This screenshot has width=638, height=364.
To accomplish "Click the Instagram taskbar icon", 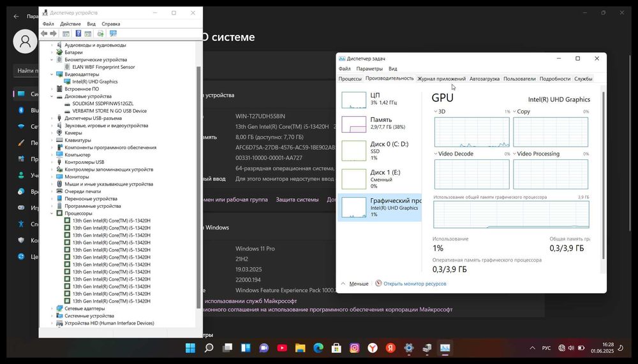I will [354, 347].
